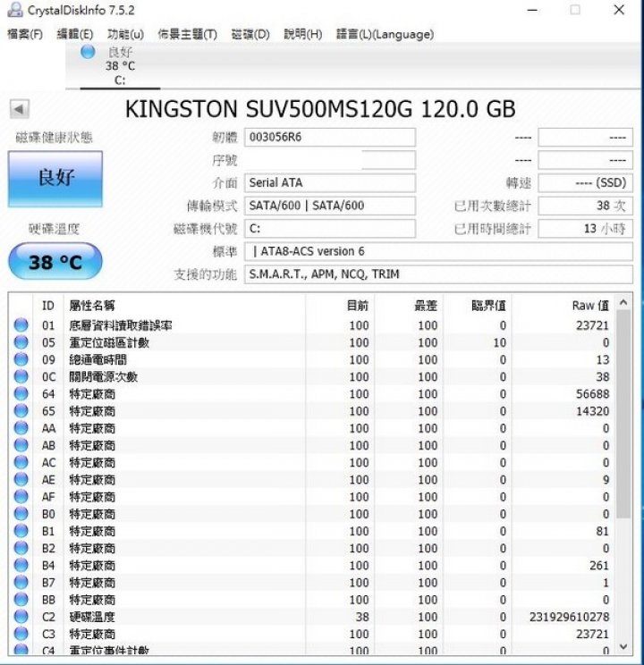Click the status icon for attribute 0C

21,376
